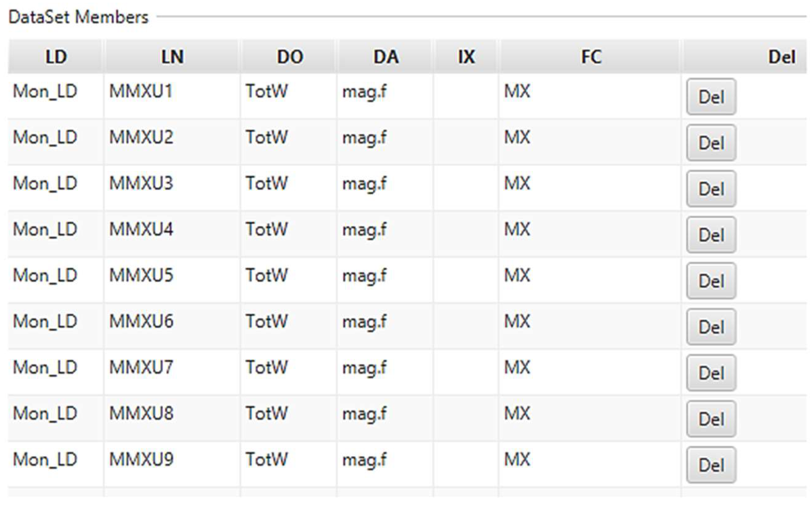The height and width of the screenshot is (507, 812).
Task: Sort by the IX column header
Action: 466,57
